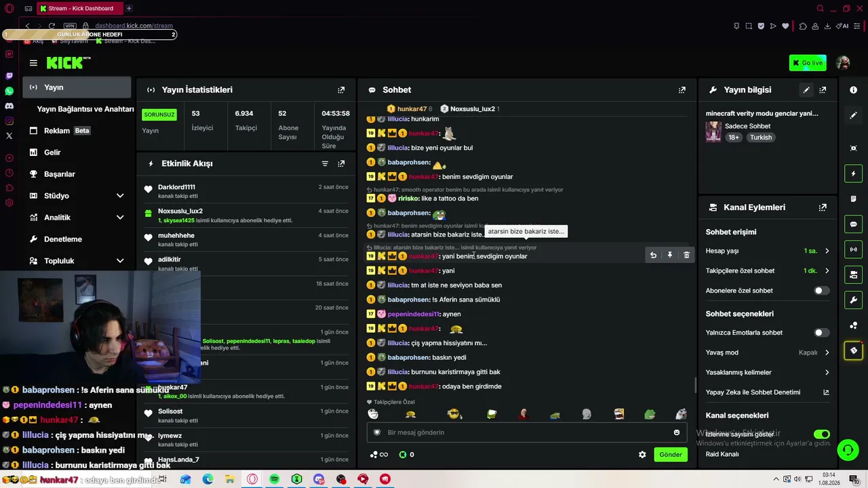Open the Etkinlik Akışı filter options
The width and height of the screenshot is (868, 488).
tap(325, 163)
